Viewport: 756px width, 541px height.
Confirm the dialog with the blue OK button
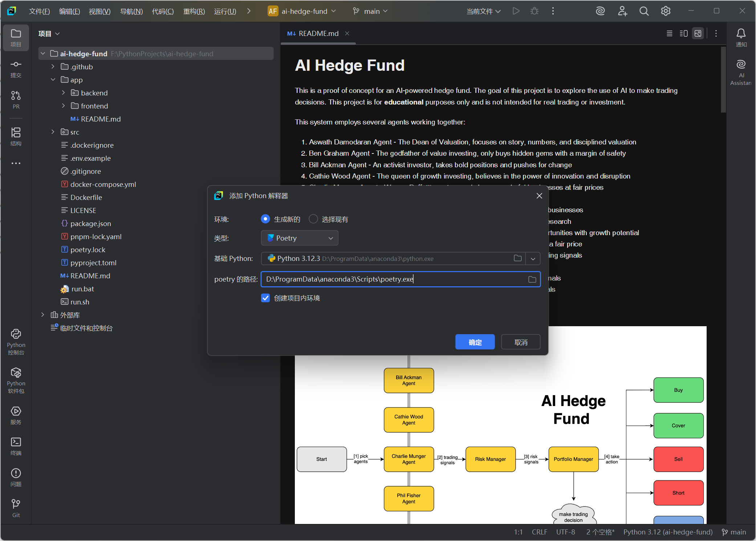click(x=475, y=342)
